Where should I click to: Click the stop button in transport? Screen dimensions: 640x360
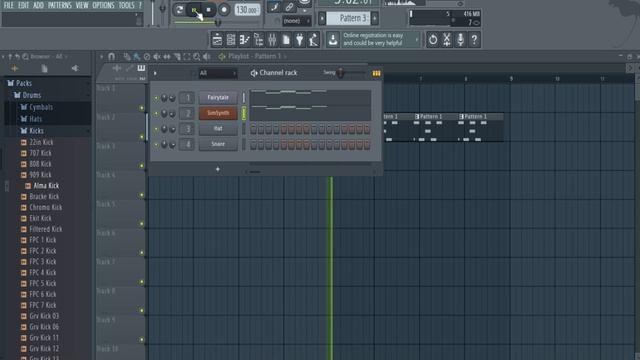pos(209,9)
